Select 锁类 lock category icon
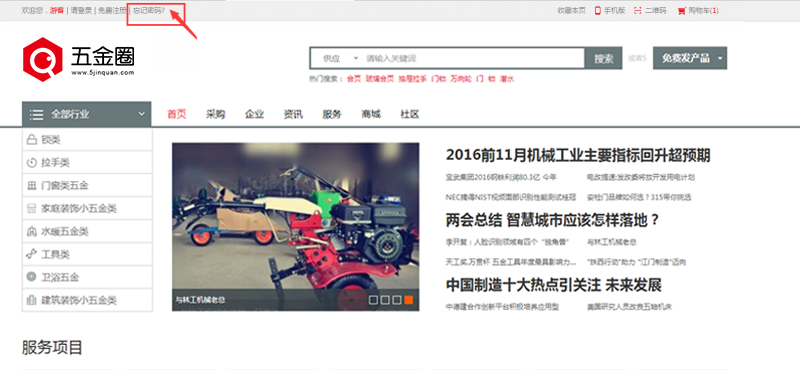 (x=32, y=140)
